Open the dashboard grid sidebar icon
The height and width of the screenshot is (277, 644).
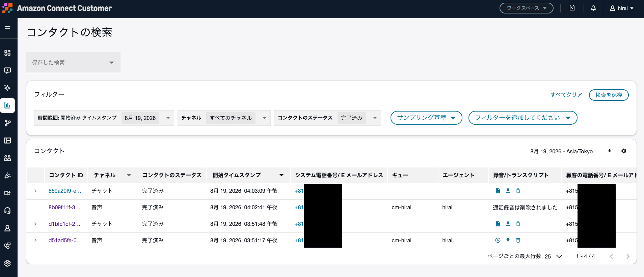pyautogui.click(x=7, y=53)
